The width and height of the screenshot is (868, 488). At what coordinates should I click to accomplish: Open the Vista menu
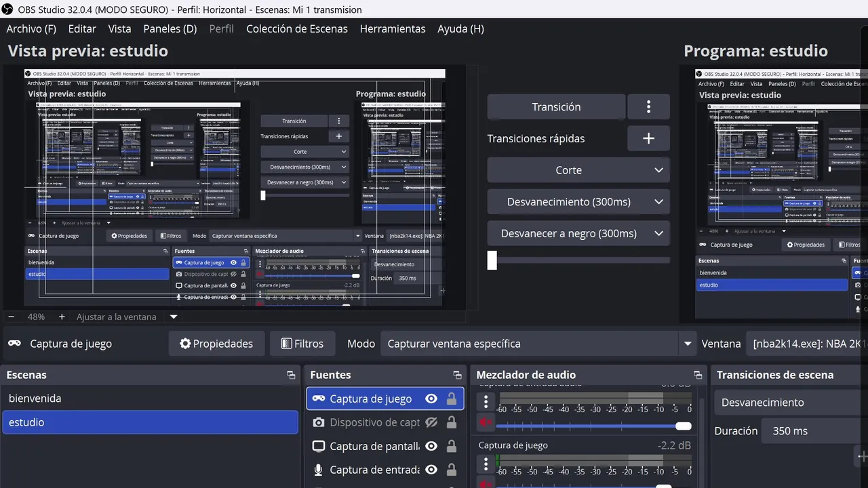[119, 28]
